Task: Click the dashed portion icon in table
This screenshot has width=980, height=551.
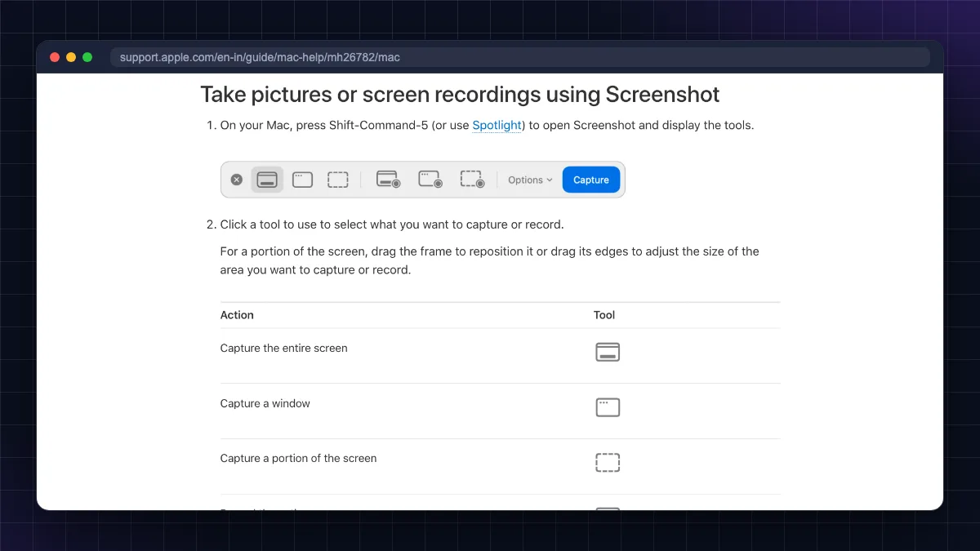Action: click(x=608, y=463)
